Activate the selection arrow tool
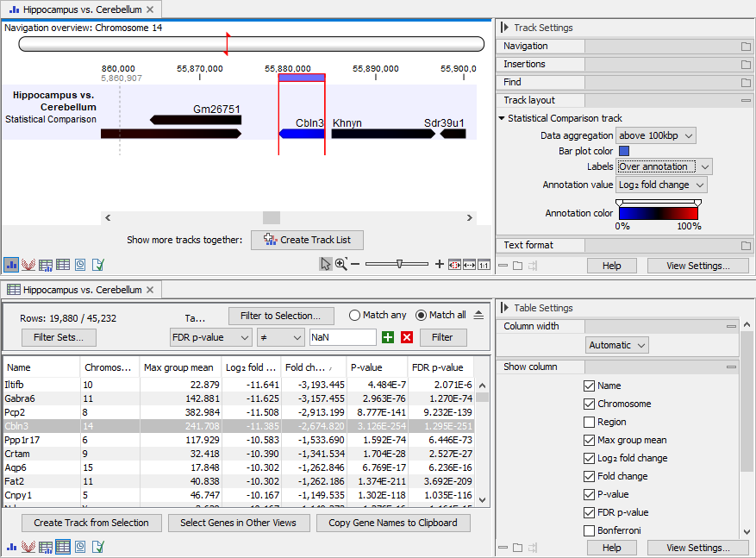Viewport: 756px width, 558px height. [326, 264]
